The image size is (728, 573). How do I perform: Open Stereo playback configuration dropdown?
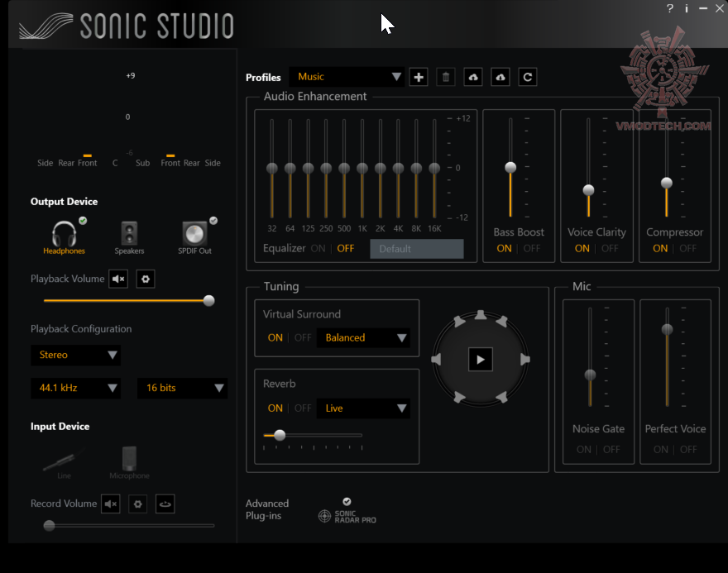[x=75, y=355]
